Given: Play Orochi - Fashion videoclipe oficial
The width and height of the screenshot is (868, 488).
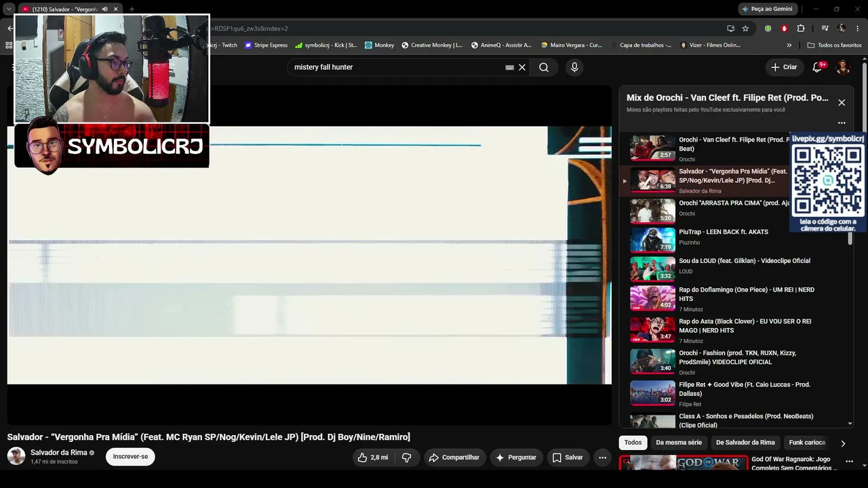Looking at the screenshot, I should (652, 361).
